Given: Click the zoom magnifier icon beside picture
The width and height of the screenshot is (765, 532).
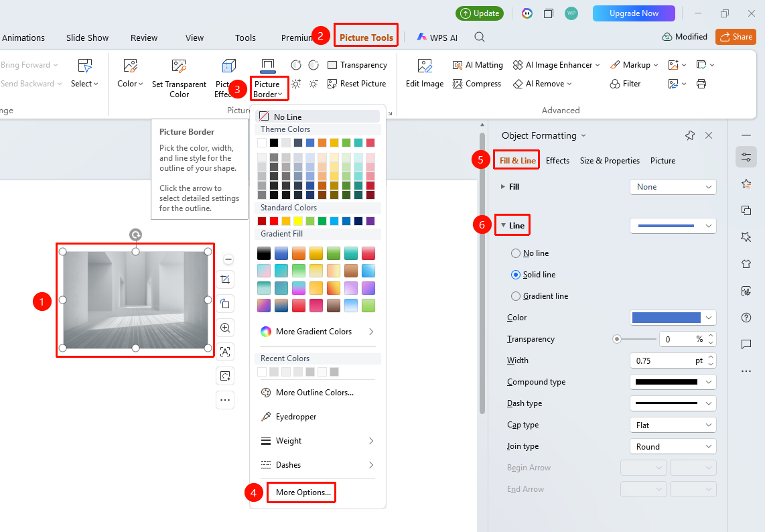Looking at the screenshot, I should [225, 328].
